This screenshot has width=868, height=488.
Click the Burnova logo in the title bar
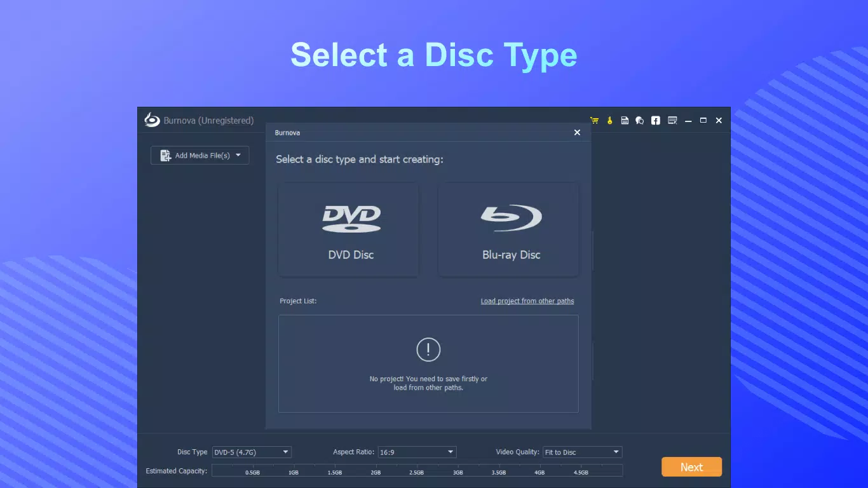coord(152,120)
